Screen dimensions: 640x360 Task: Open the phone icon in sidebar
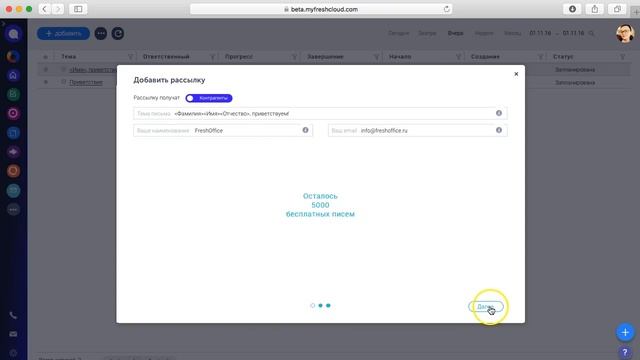pyautogui.click(x=13, y=316)
